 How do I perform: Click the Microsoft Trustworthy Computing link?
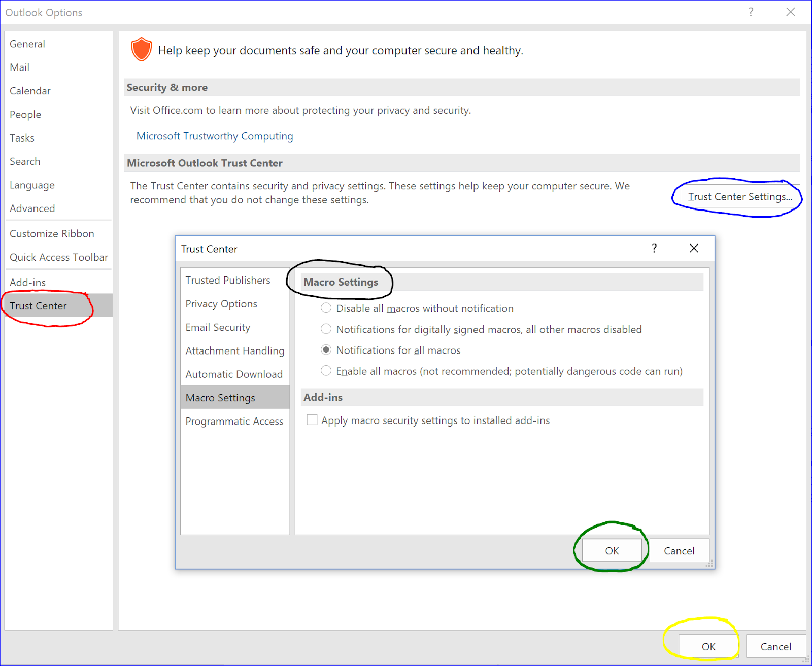point(215,136)
